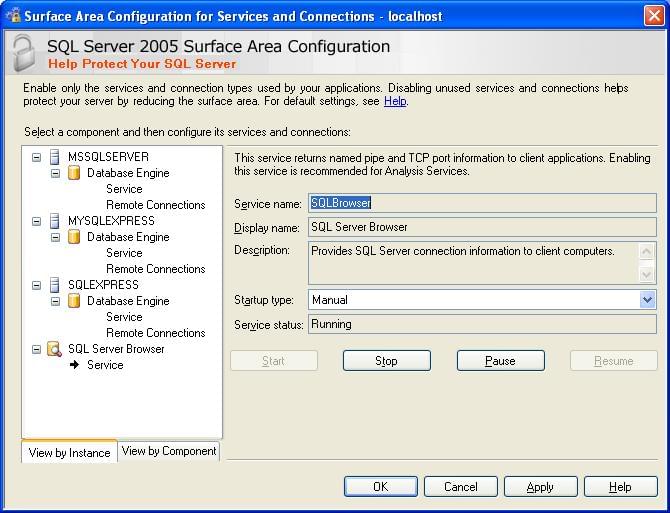This screenshot has height=513, width=670.
Task: Select the MYSQLEXPRESS tree label
Action: [111, 221]
